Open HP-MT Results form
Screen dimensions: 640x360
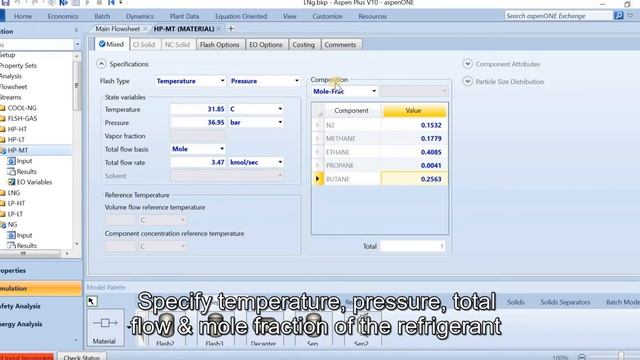(27, 171)
